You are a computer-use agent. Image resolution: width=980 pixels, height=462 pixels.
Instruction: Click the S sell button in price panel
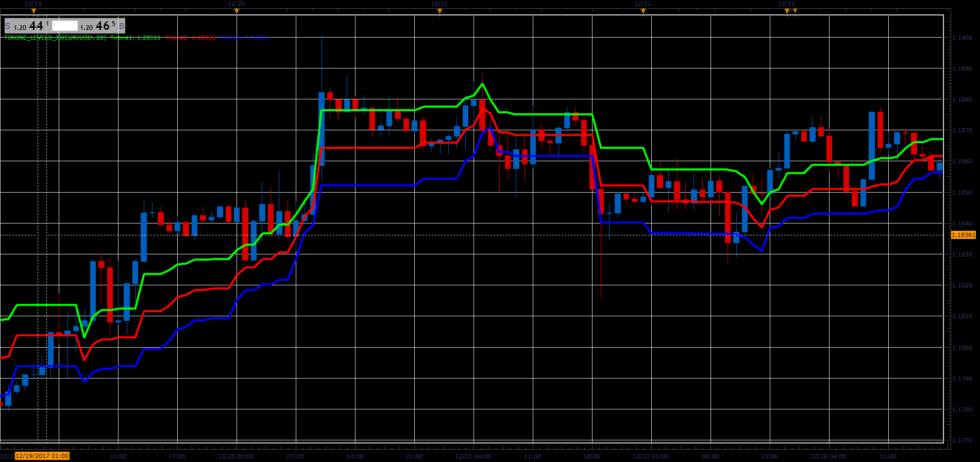coord(8,26)
